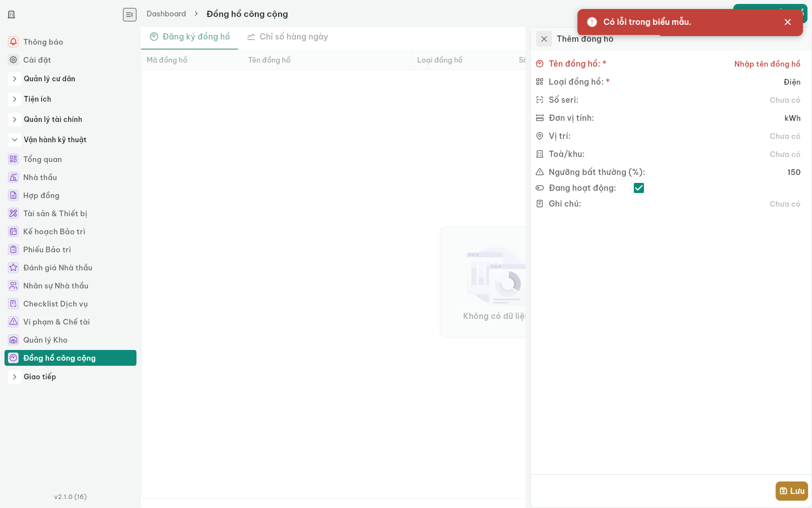Click the version text v2.1.0 (16)

[x=70, y=497]
